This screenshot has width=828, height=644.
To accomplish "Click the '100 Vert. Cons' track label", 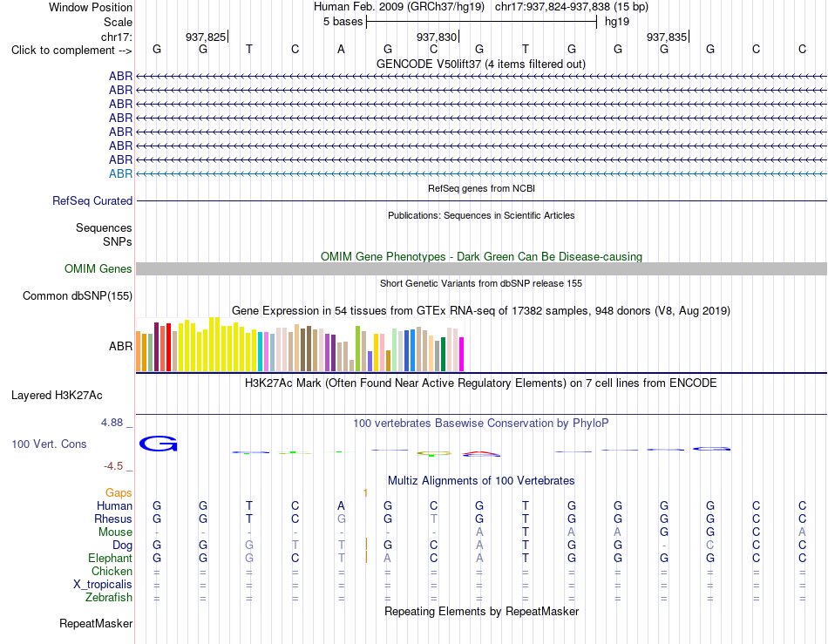I will click(49, 444).
